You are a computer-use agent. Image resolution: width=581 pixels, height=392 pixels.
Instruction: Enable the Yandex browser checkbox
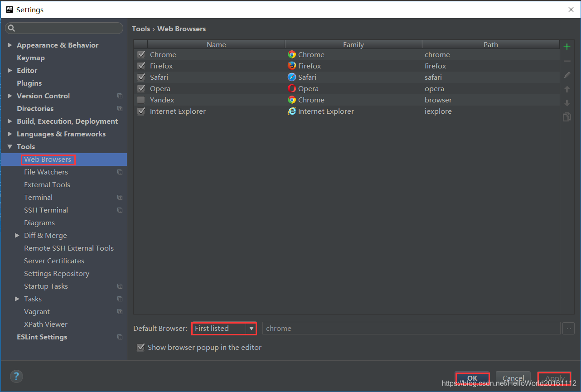point(141,100)
